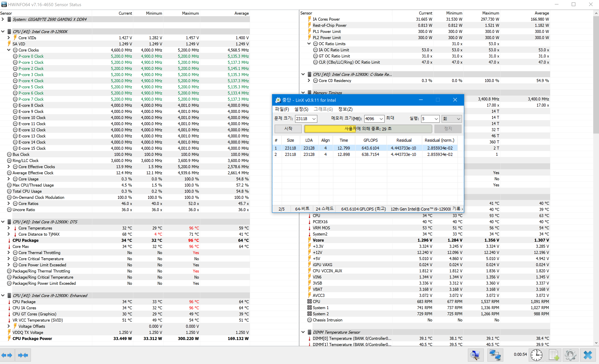Collapse the OC Ratio Limits group

click(309, 44)
